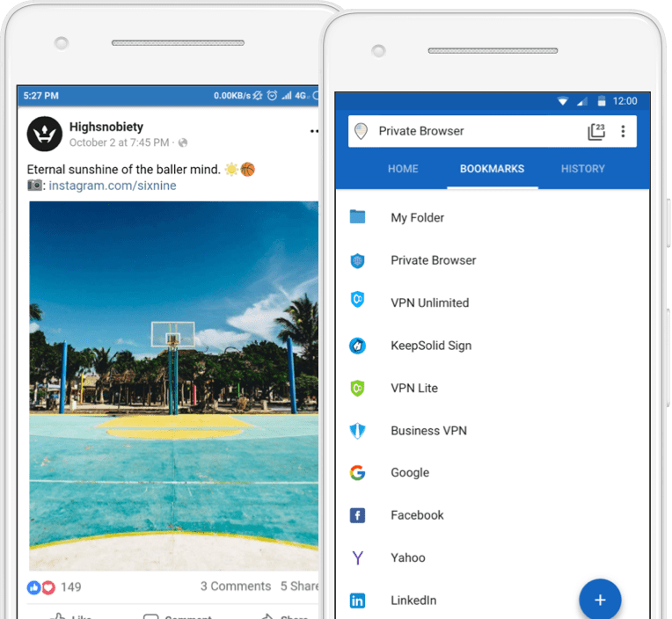The width and height of the screenshot is (672, 619).
Task: Tap the Wi-Fi status icon in right phone
Action: 563,101
